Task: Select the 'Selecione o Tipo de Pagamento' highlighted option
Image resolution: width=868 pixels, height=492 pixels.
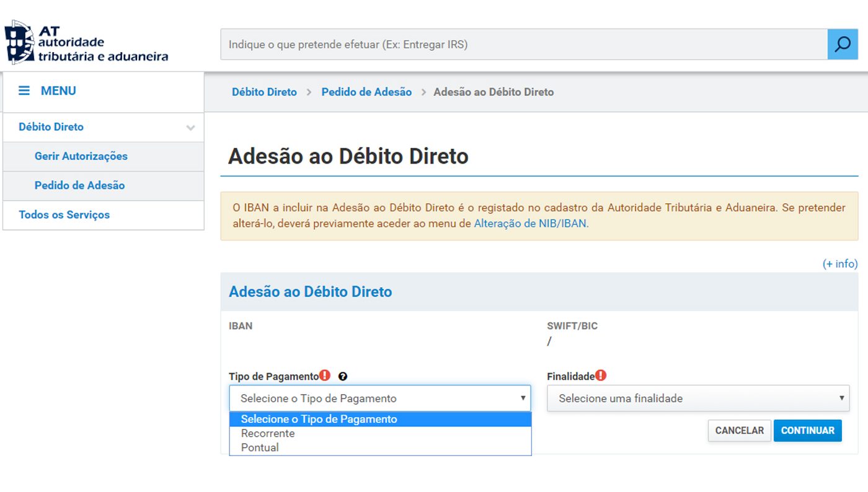Action: (x=380, y=420)
